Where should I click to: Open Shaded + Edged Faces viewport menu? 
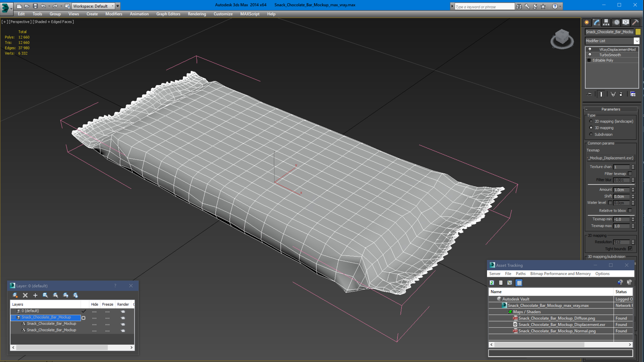coord(53,22)
